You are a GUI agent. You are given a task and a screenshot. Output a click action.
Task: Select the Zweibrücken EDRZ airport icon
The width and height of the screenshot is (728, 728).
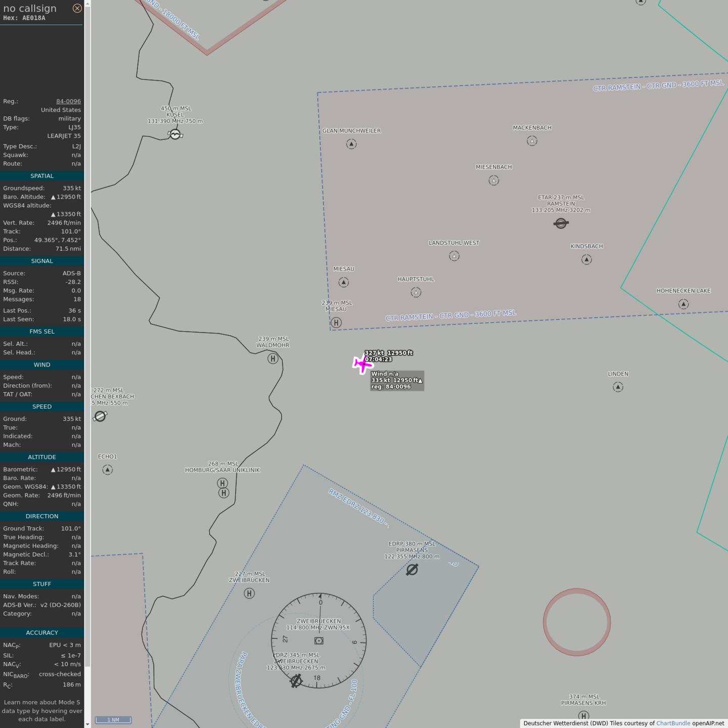(x=296, y=681)
